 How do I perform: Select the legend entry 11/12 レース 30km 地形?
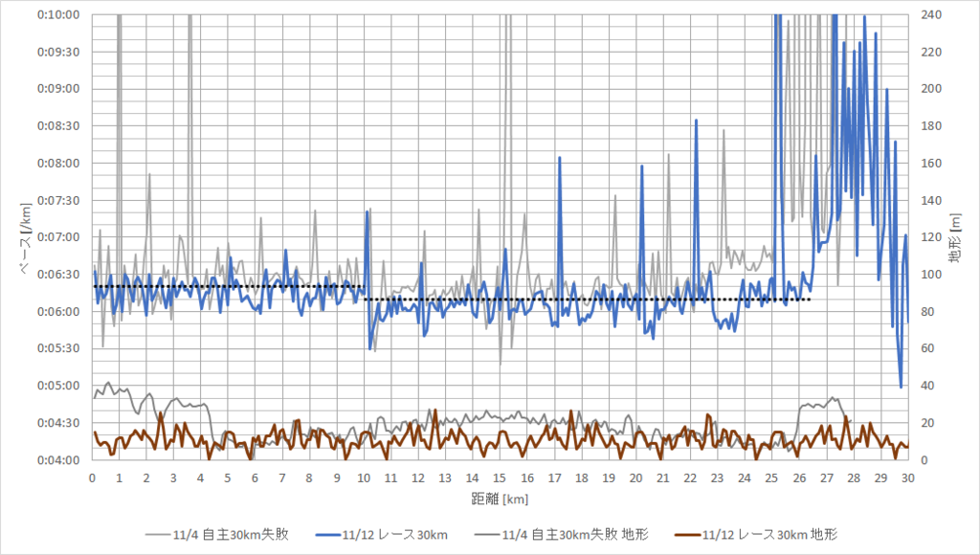(x=756, y=534)
